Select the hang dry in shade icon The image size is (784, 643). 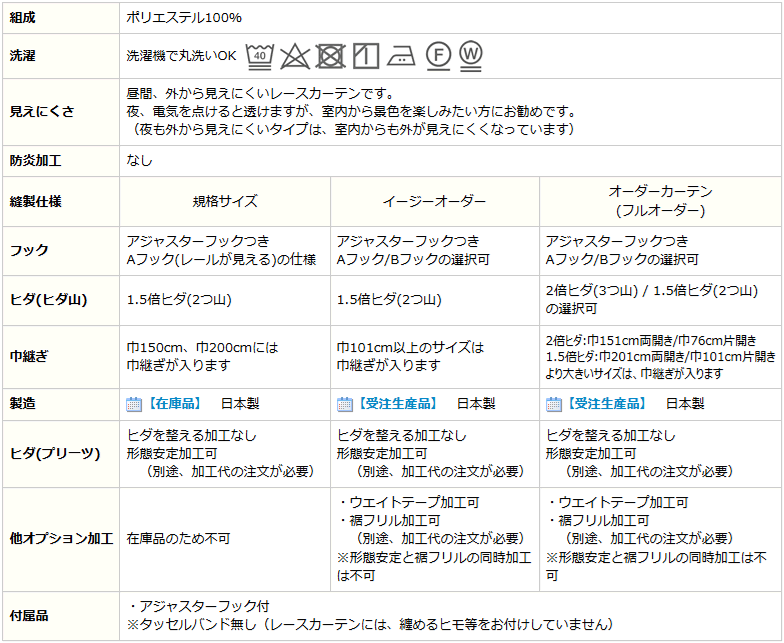[365, 55]
